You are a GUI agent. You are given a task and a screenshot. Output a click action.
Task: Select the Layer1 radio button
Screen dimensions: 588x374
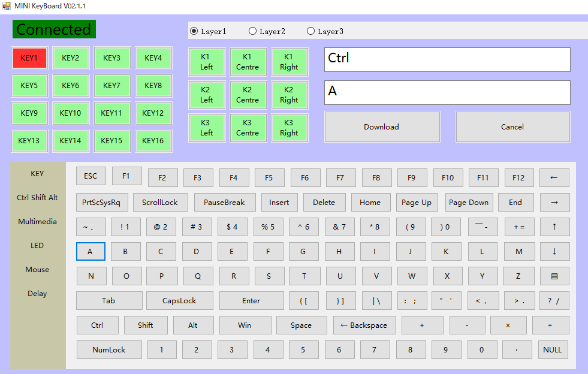coord(194,31)
